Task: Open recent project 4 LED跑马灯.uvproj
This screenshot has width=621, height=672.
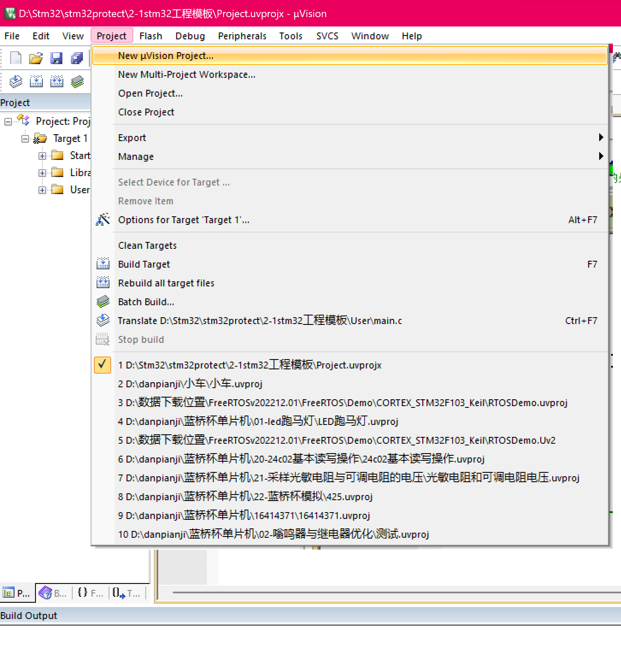Action: click(350, 421)
